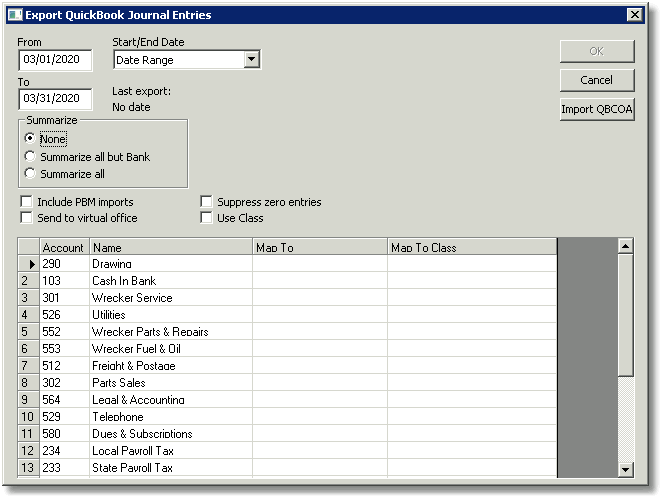The height and width of the screenshot is (500, 663).
Task: Click the Freight & Postage cell
Action: (171, 366)
